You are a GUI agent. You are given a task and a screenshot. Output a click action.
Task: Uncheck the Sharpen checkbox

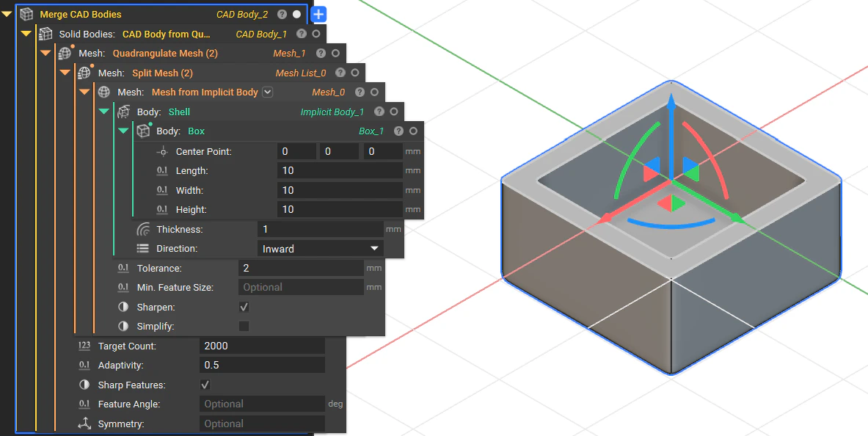[244, 307]
